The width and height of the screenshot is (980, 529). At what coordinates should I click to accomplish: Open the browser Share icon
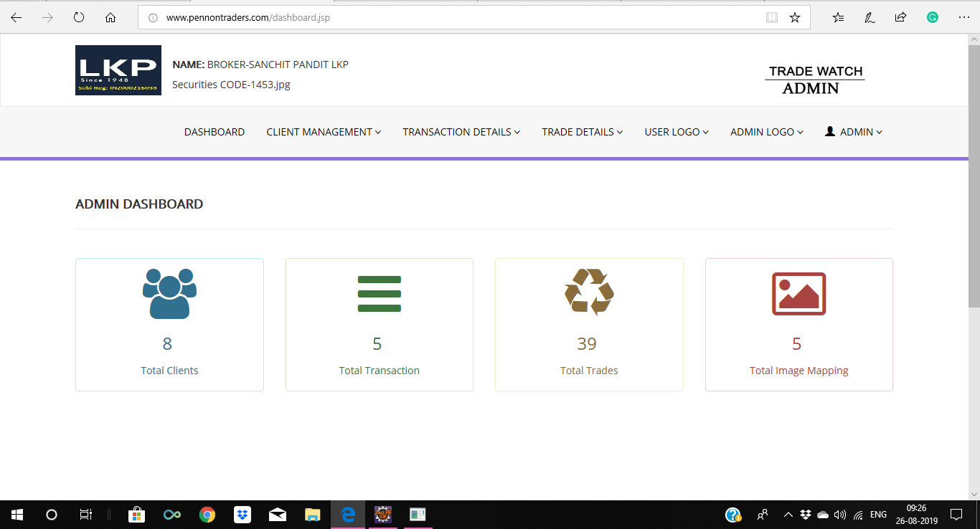[900, 18]
